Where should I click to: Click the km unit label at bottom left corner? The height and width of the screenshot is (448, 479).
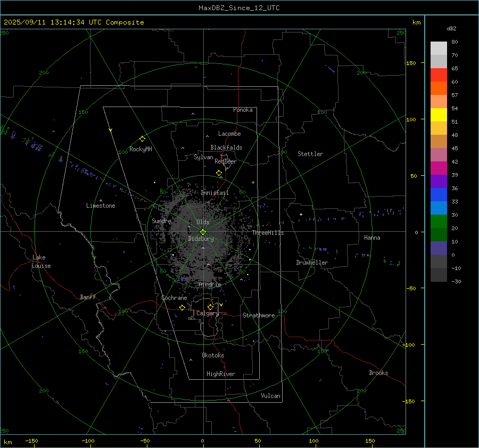[7, 442]
